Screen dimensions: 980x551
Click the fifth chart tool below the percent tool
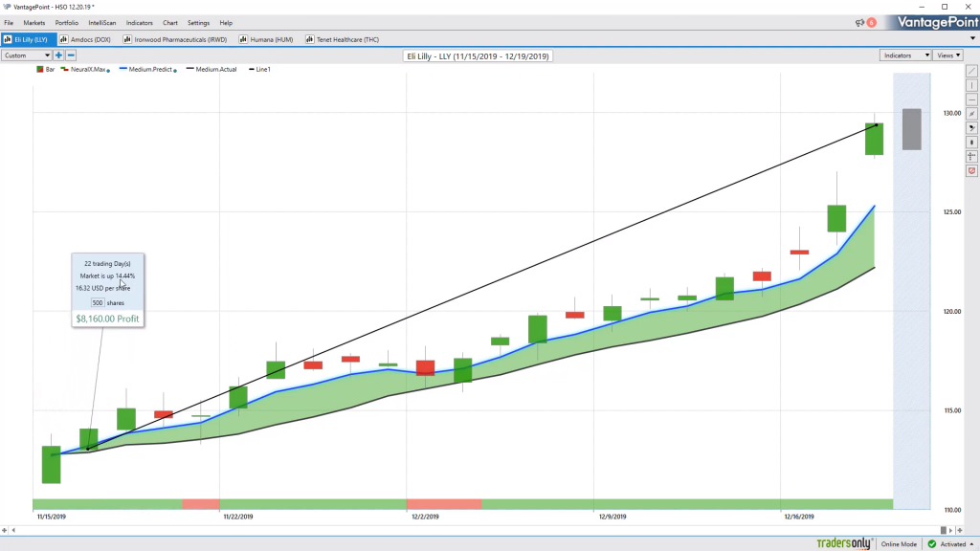972,128
